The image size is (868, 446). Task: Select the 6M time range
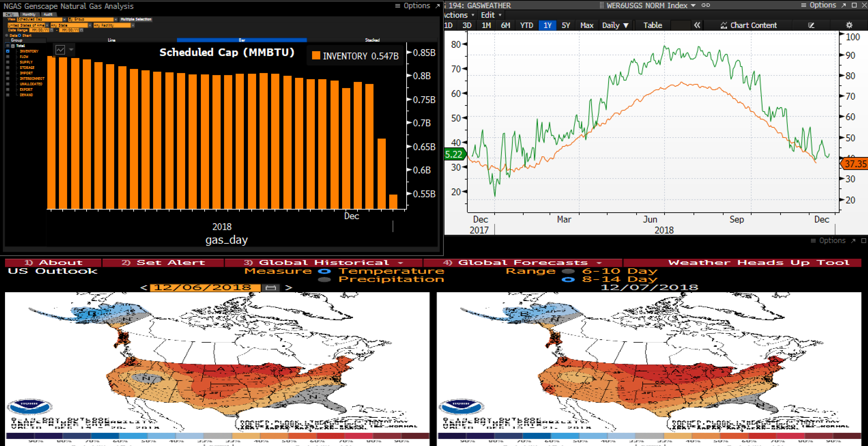[505, 25]
